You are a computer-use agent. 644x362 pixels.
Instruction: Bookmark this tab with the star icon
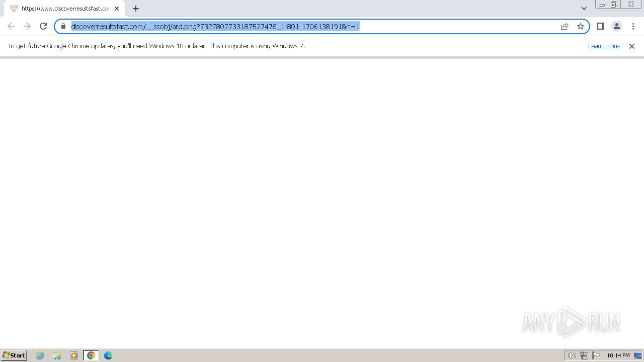tap(581, 26)
